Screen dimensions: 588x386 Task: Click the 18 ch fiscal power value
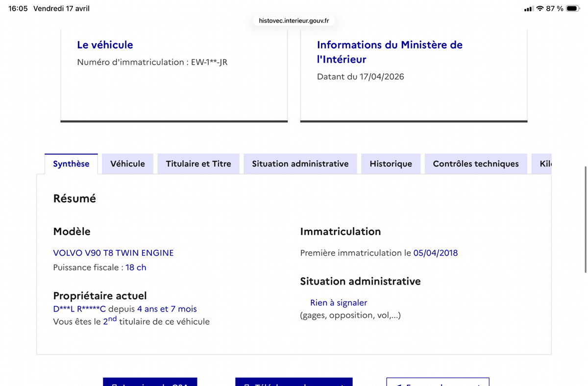pos(136,267)
